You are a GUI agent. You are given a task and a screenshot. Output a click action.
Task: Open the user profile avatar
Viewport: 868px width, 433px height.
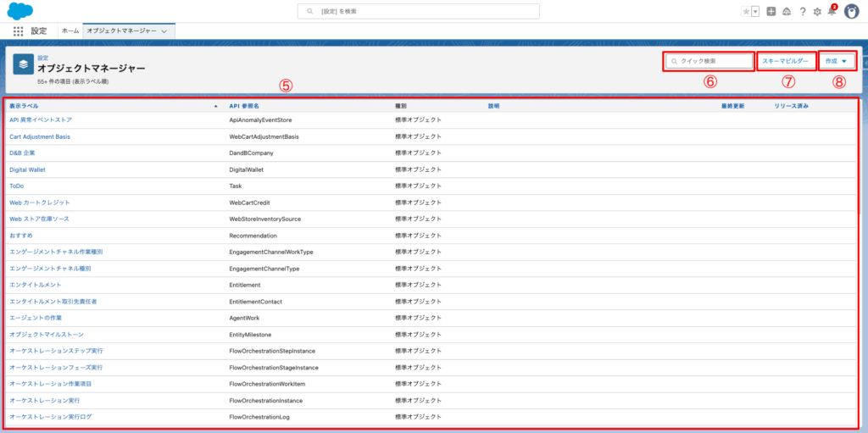851,11
